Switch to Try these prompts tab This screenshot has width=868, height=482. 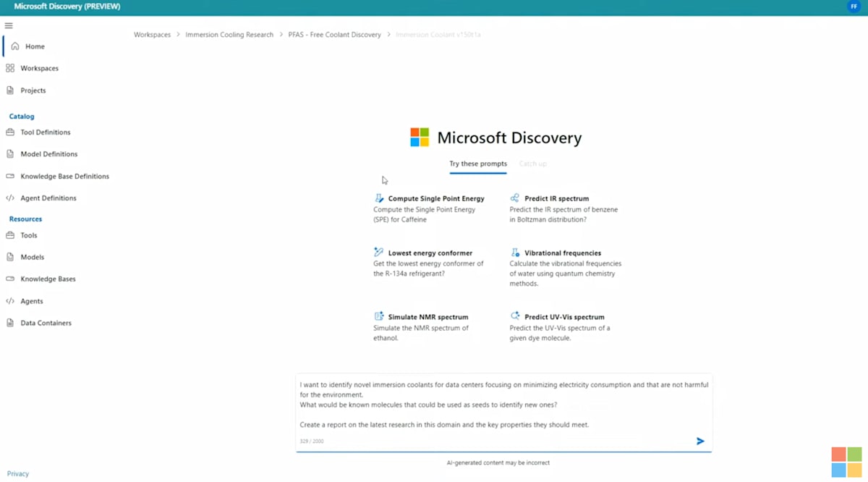tap(478, 164)
